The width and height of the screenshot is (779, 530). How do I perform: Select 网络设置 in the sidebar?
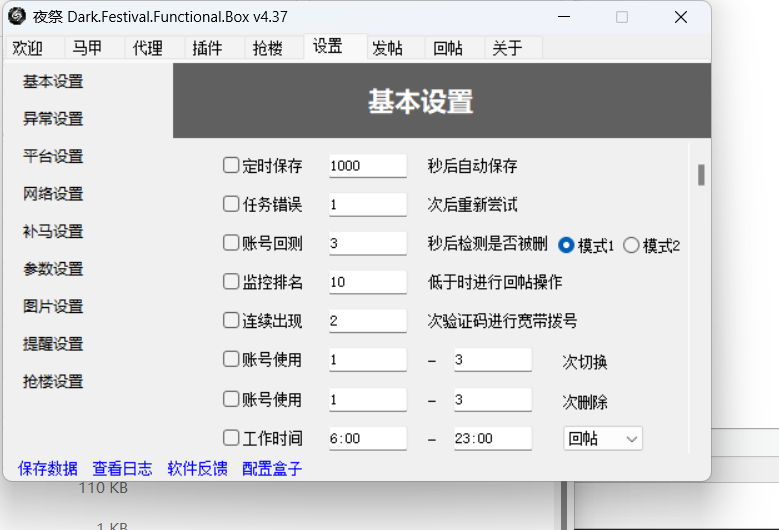click(53, 194)
